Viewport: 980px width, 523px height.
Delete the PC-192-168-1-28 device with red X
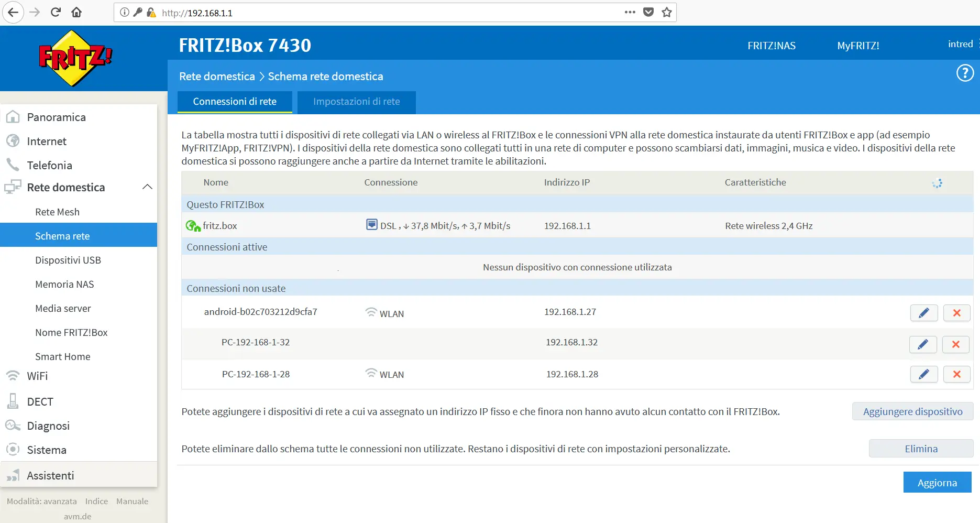[957, 374]
